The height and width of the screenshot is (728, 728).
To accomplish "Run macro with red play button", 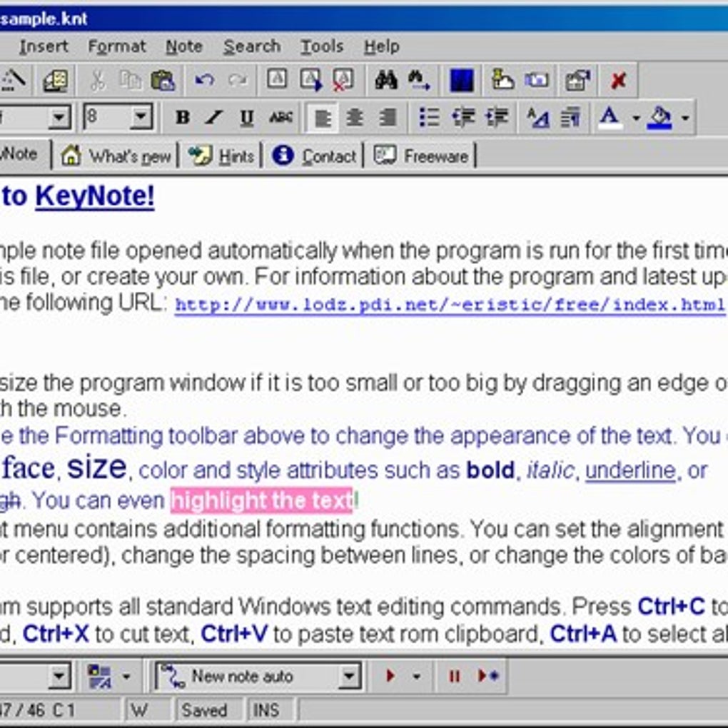I will pos(391,676).
